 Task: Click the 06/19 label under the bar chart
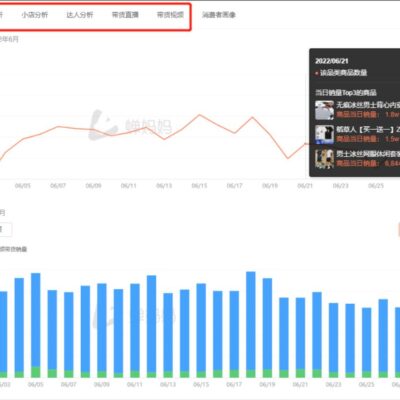(x=267, y=384)
